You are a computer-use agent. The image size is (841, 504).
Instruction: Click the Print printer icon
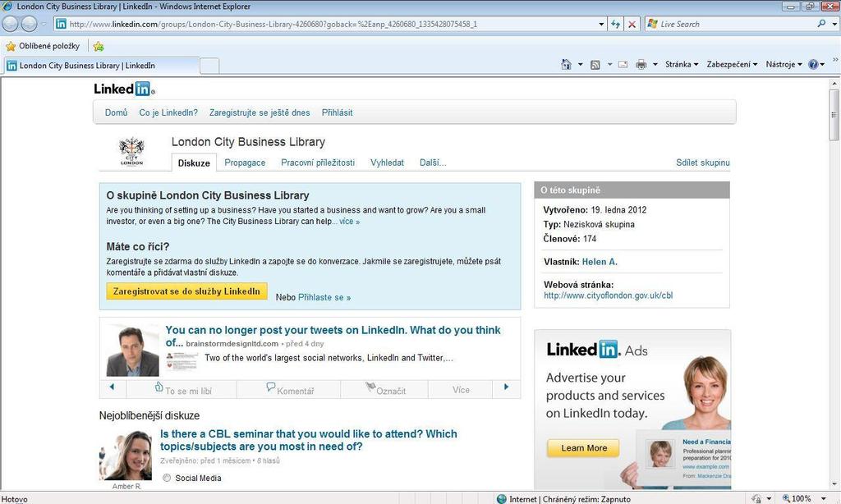click(641, 65)
